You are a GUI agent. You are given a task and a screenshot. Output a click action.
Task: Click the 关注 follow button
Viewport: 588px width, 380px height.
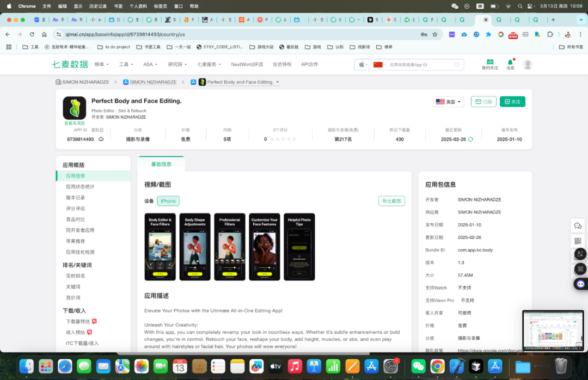coord(512,102)
